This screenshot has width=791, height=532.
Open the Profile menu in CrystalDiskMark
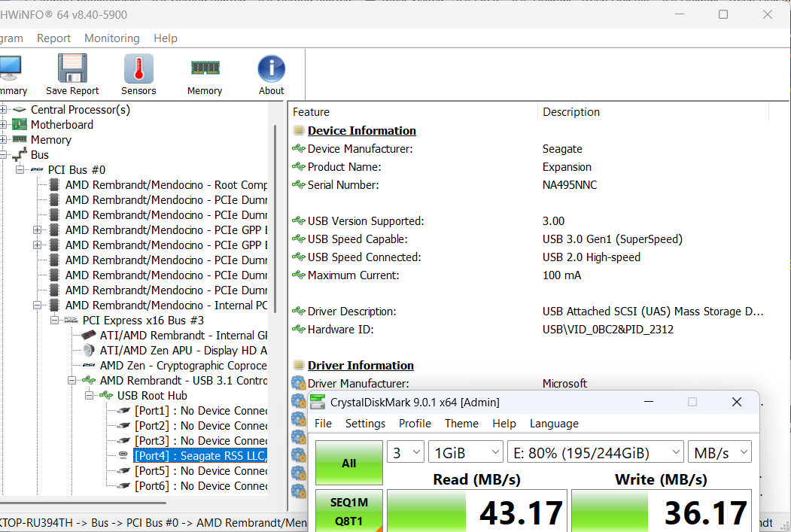click(415, 424)
